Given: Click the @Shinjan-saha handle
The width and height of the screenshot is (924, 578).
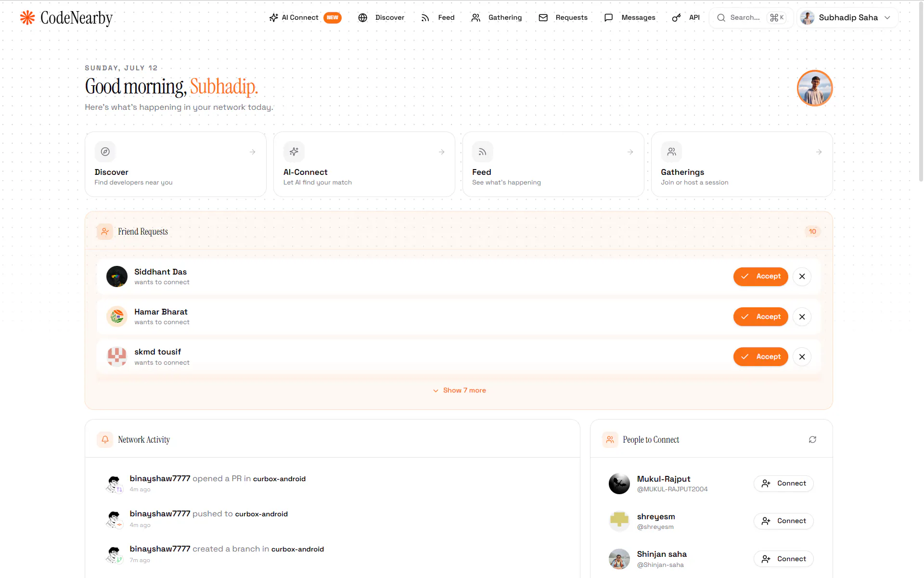Looking at the screenshot, I should coord(660,565).
